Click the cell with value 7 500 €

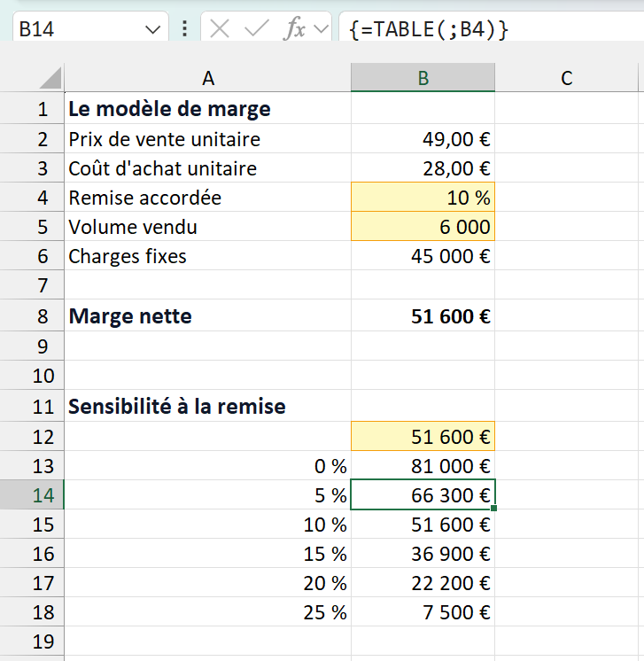pos(423,611)
